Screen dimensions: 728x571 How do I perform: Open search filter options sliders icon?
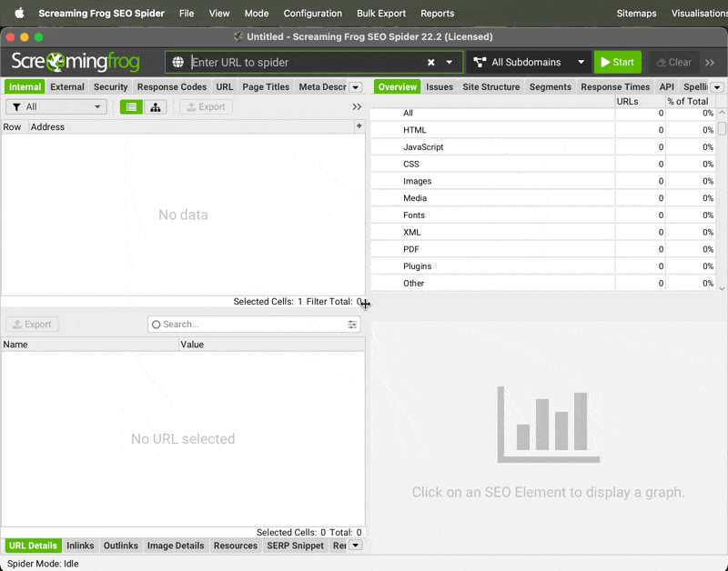[x=352, y=325]
